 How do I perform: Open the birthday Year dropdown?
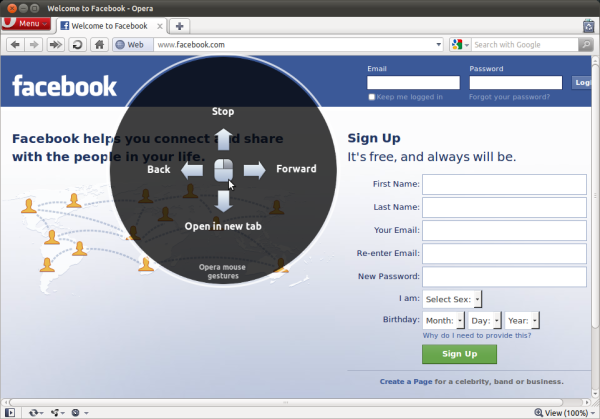522,320
